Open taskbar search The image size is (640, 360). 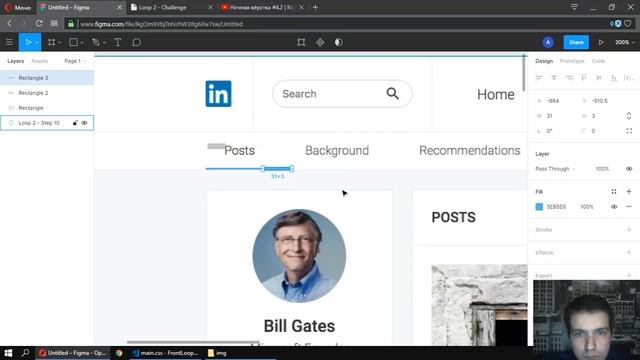[25, 353]
